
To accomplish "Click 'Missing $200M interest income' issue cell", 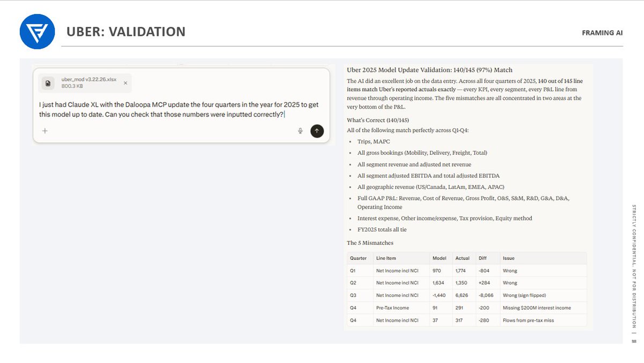I will coord(537,308).
